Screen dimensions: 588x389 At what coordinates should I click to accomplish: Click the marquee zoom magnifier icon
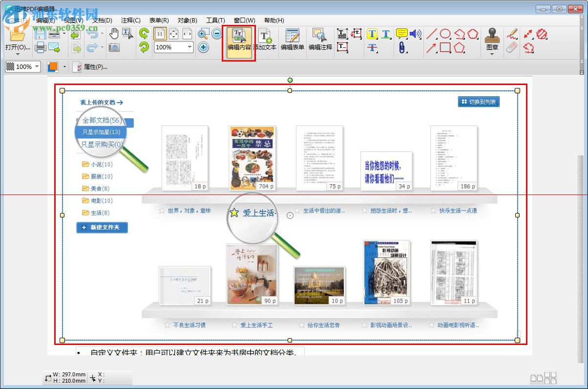click(204, 34)
